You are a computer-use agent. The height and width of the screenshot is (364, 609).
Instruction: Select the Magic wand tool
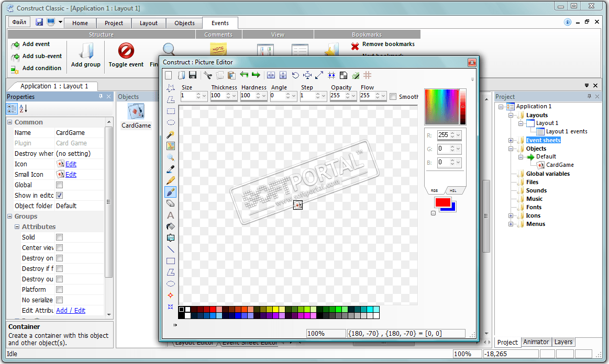pyautogui.click(x=171, y=134)
